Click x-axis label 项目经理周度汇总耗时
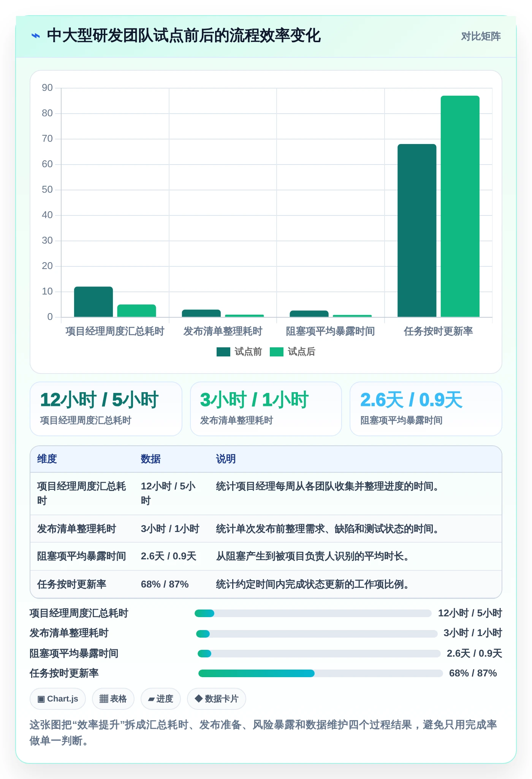532x779 pixels. pyautogui.click(x=115, y=331)
